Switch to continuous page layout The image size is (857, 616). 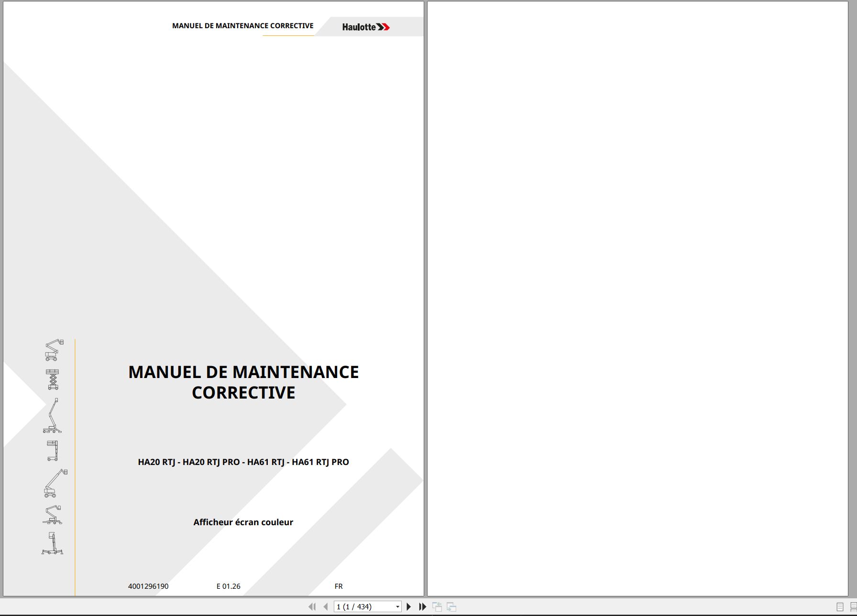coord(853,607)
